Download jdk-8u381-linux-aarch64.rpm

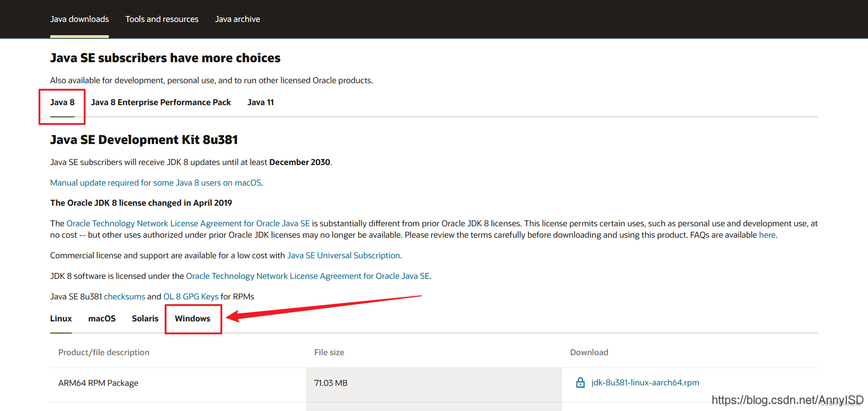pyautogui.click(x=645, y=383)
